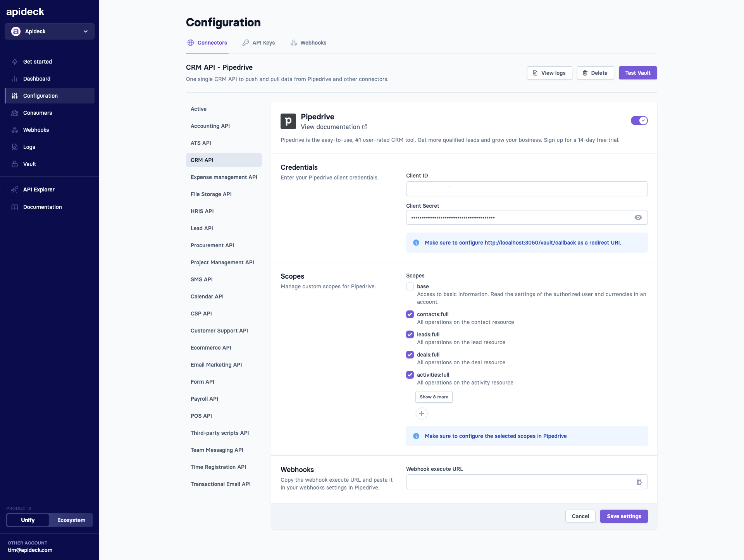Click the Dashboard bar chart icon
Viewport: 744px width, 560px height.
click(x=15, y=79)
